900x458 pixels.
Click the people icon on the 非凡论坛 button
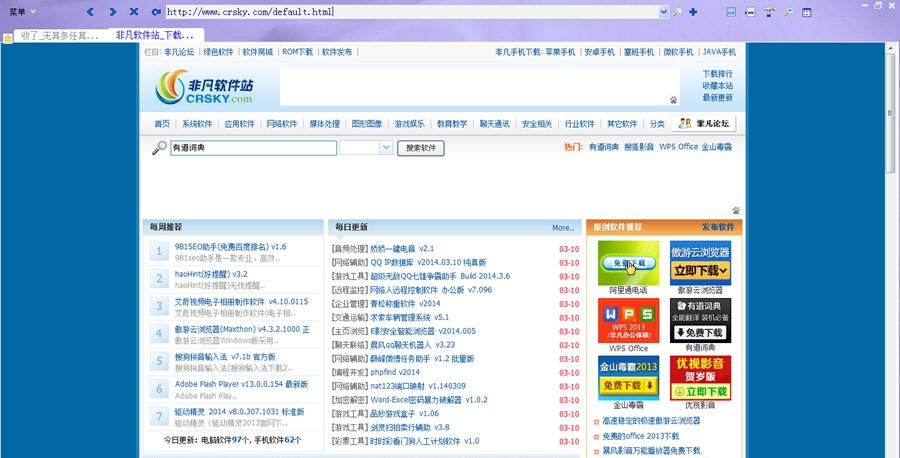(x=684, y=123)
